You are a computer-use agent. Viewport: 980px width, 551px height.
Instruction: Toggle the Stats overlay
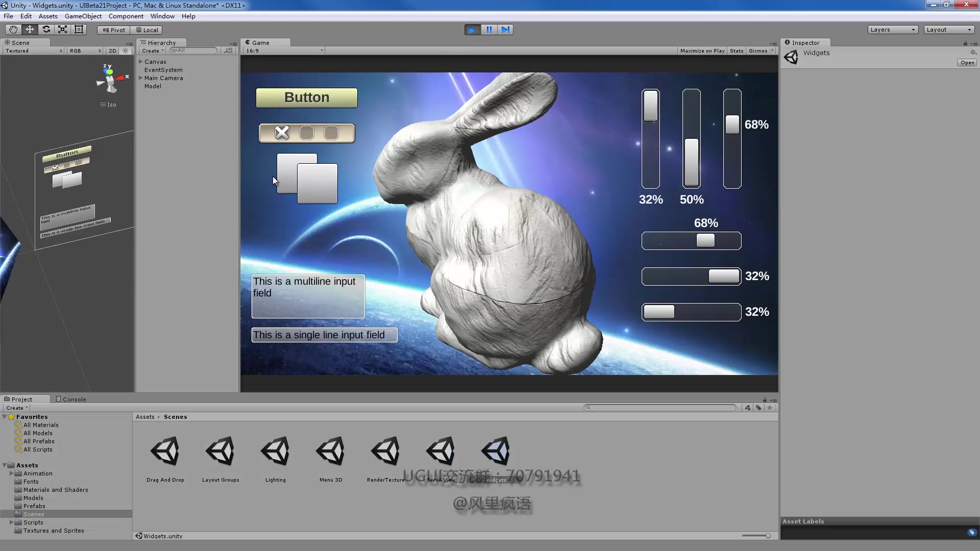pyautogui.click(x=736, y=51)
